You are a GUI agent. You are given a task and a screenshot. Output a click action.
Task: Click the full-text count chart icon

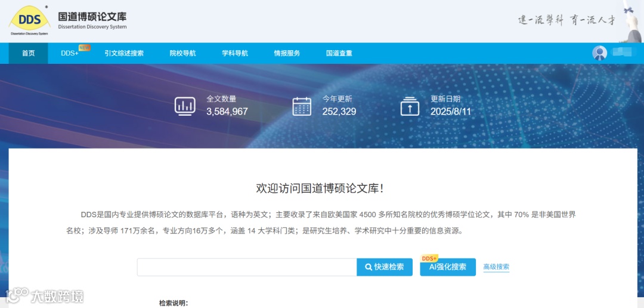185,106
